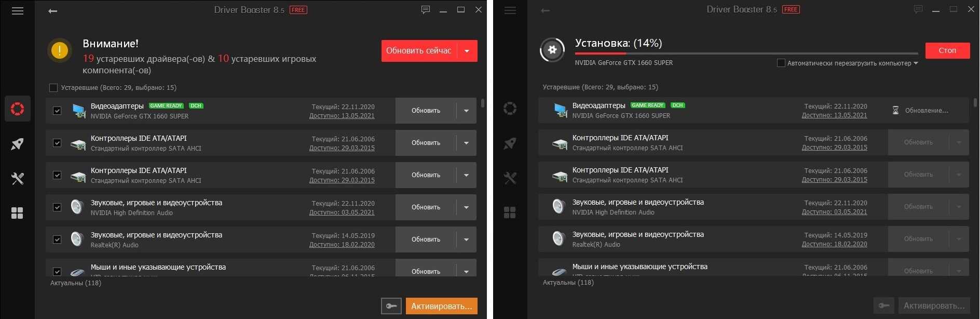Open the four-squares Action Center in left window
The width and height of the screenshot is (980, 319).
(x=18, y=213)
